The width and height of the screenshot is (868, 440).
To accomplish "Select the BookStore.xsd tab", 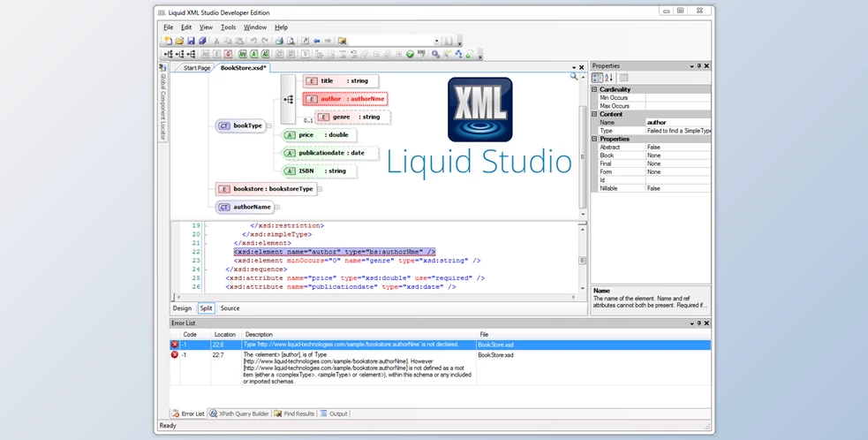I will [x=244, y=68].
